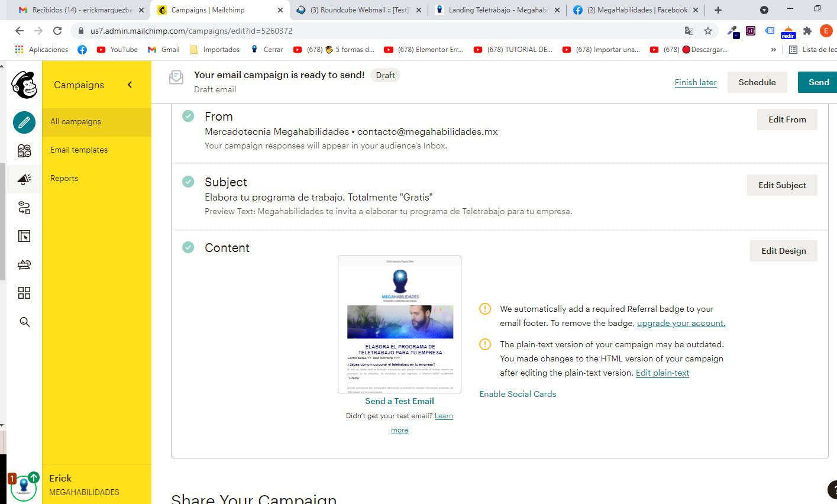Click the address bar URL

(x=191, y=31)
